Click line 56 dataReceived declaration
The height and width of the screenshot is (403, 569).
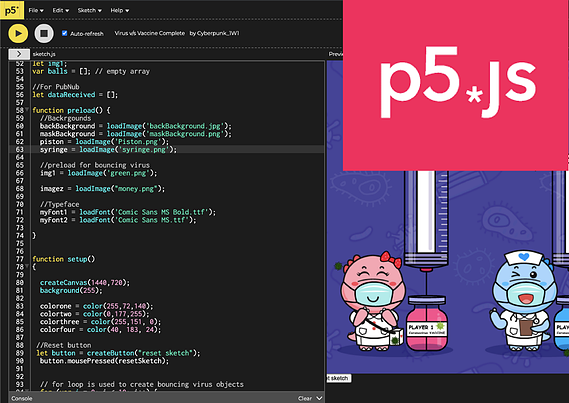[75, 95]
